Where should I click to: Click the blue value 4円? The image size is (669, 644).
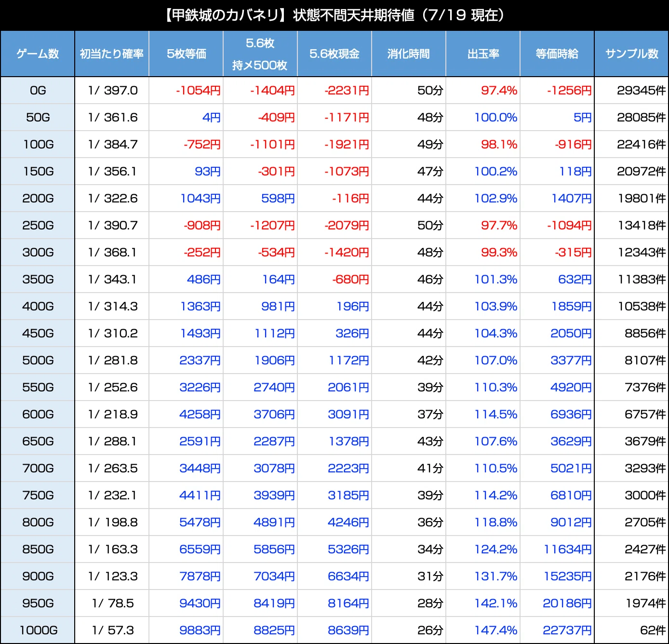(212, 117)
